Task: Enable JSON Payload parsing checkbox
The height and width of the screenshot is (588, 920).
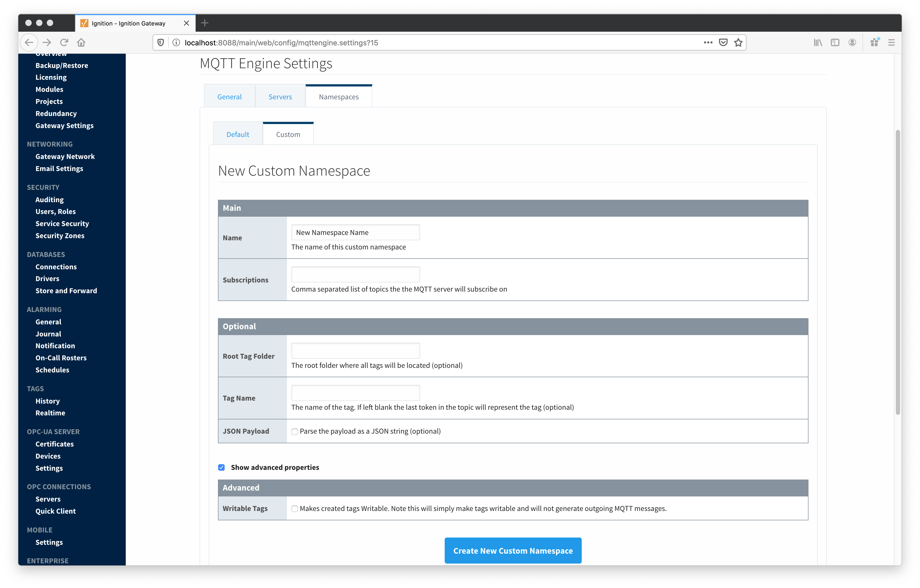Action: [294, 431]
